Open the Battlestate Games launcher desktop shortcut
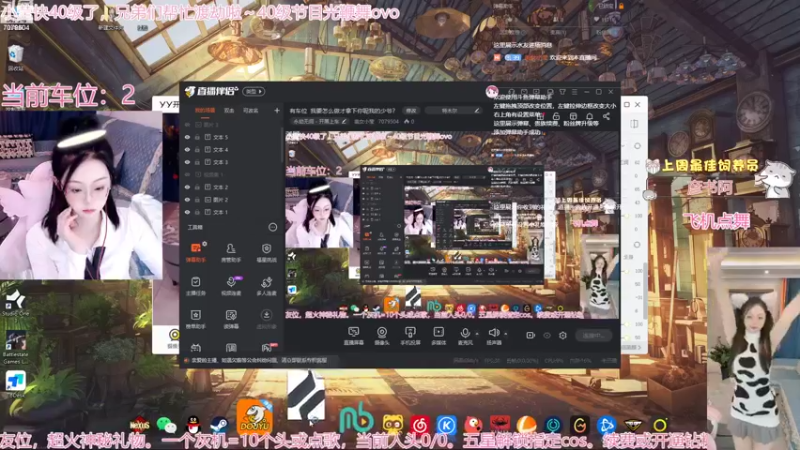 point(16,348)
